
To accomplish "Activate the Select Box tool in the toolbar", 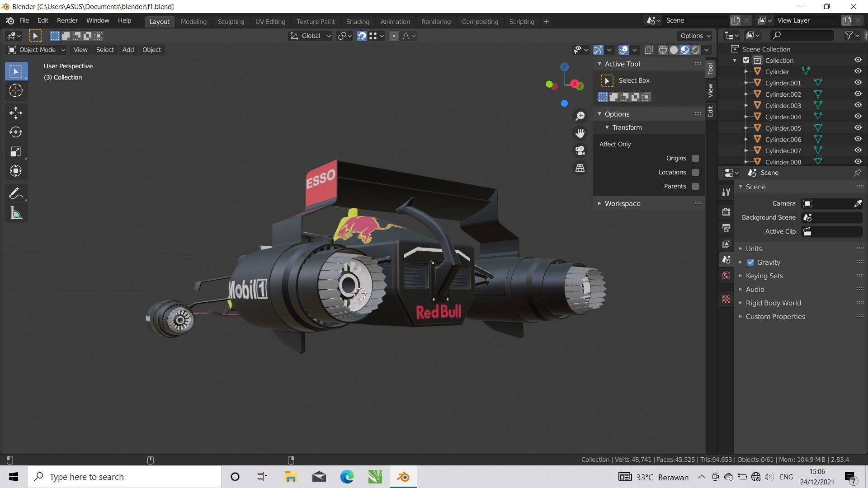I will [16, 71].
